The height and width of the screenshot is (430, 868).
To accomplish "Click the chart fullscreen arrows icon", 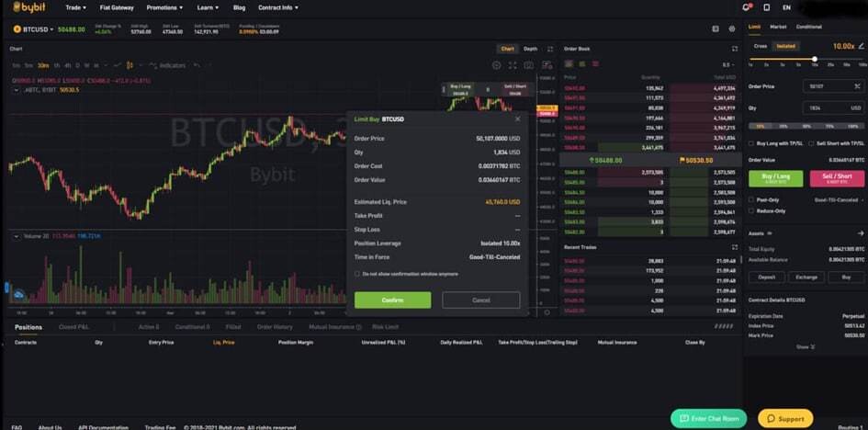I will pyautogui.click(x=513, y=65).
